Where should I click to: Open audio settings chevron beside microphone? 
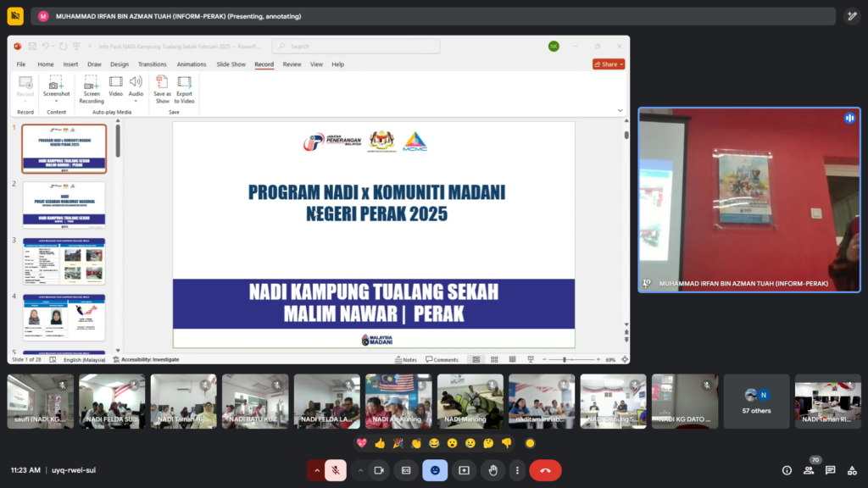317,470
